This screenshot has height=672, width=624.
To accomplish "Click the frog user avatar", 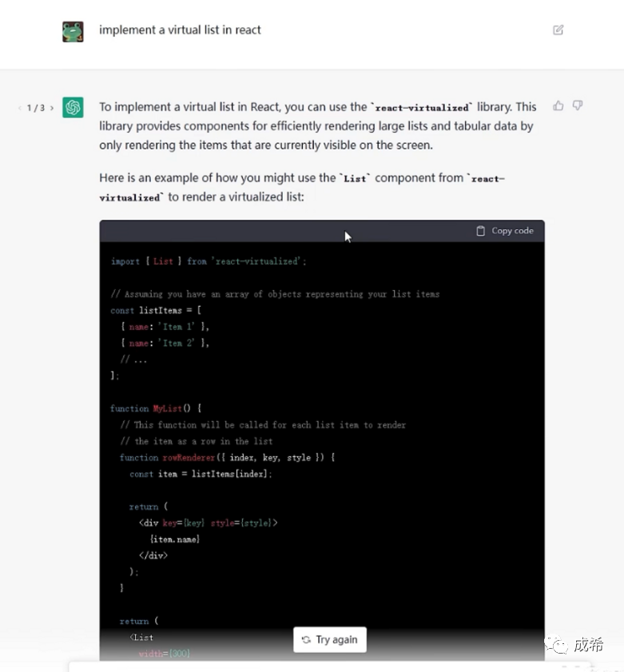I will [73, 32].
